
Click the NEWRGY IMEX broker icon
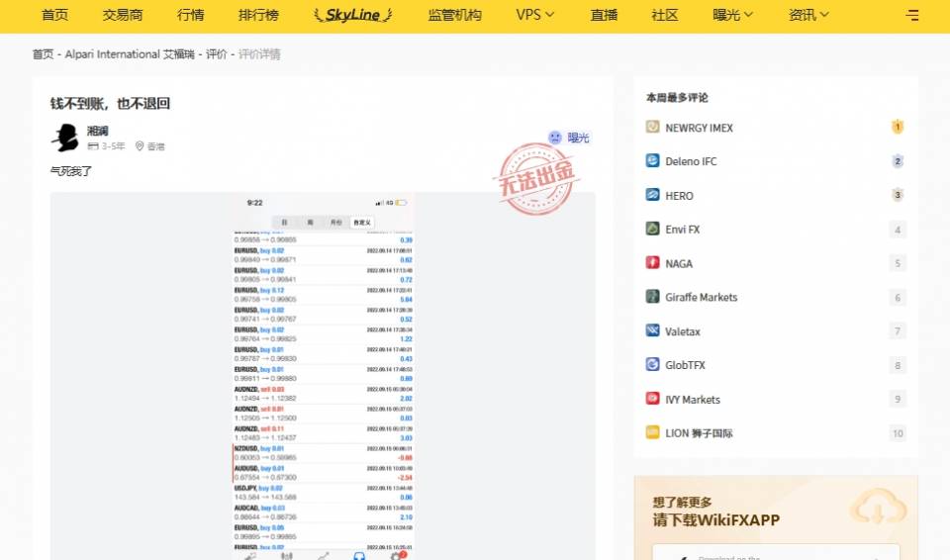652,127
